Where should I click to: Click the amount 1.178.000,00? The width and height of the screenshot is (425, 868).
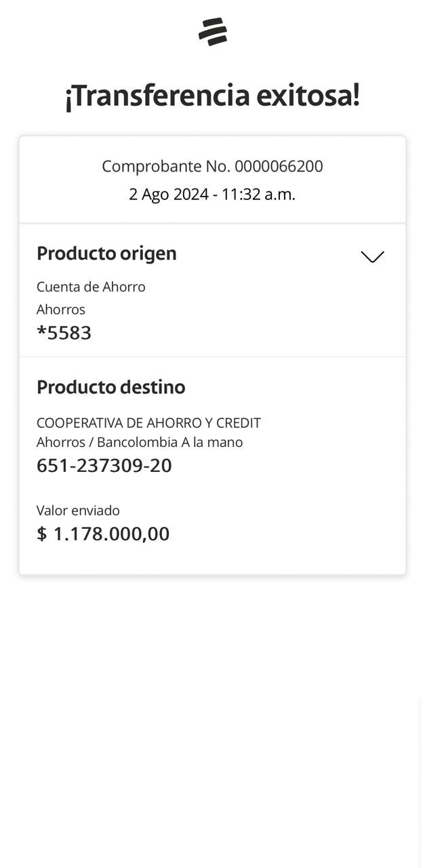tap(111, 534)
